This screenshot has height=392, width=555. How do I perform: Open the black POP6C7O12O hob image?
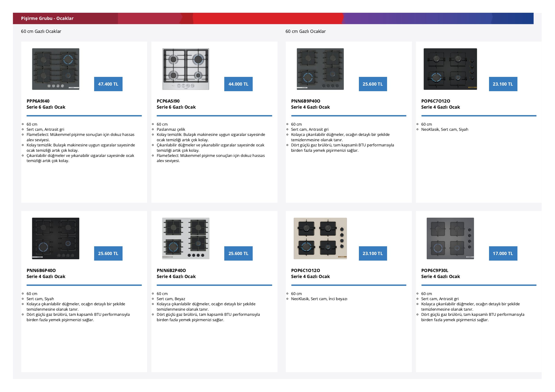point(450,69)
